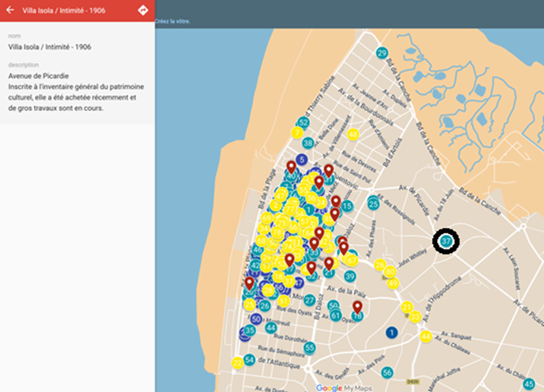Click teal marker 25 near Av. des Rossignols
The height and width of the screenshot is (392, 544).
pos(373,203)
